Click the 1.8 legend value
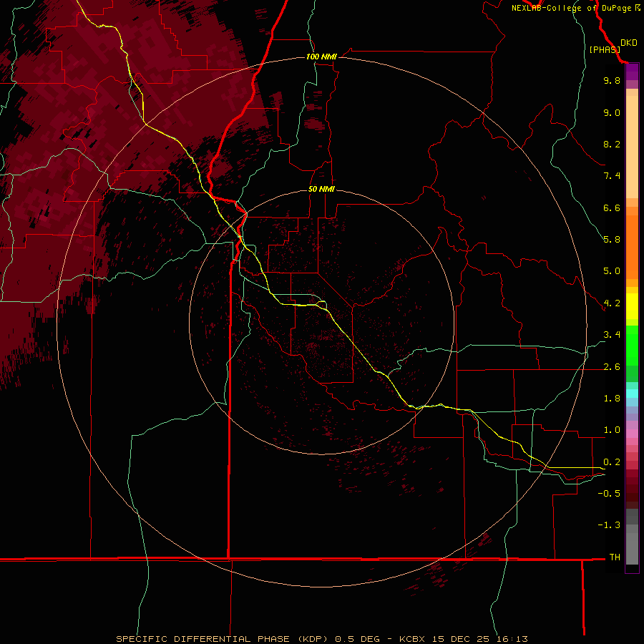This screenshot has width=644, height=644. coord(612,399)
